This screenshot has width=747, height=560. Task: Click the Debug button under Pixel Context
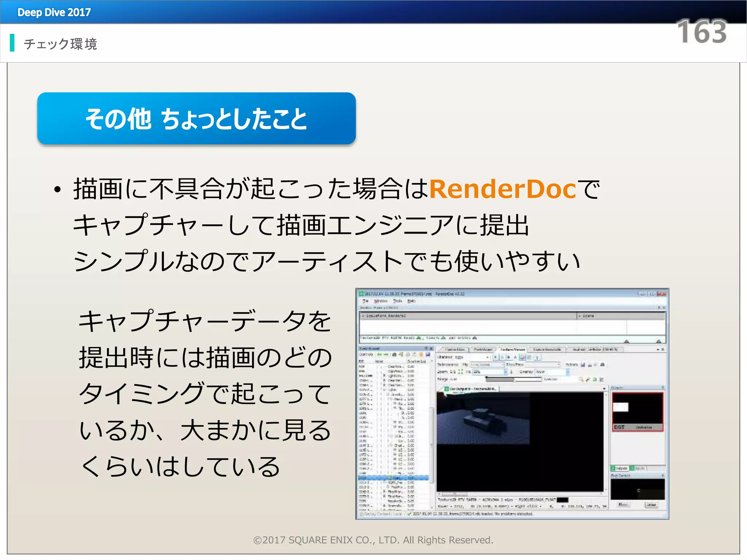[651, 505]
